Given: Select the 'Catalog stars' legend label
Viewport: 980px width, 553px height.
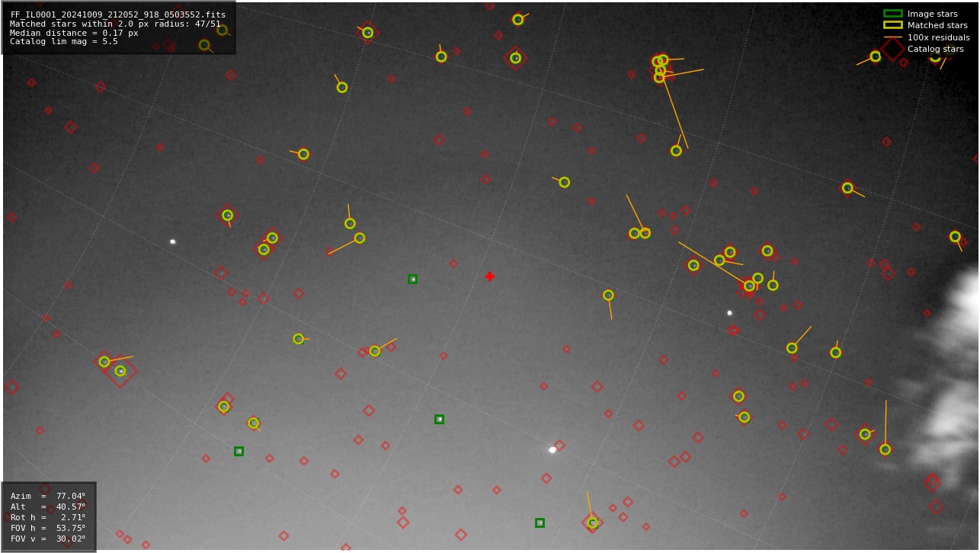Looking at the screenshot, I should [x=935, y=49].
